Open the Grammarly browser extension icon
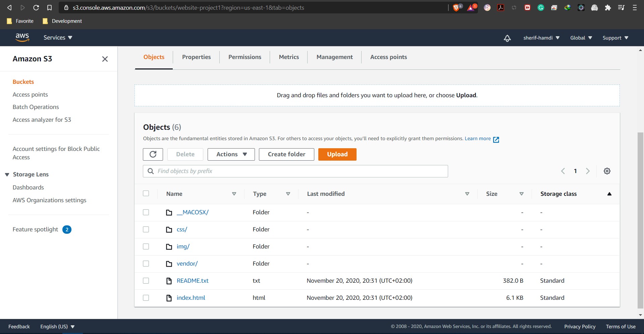 (x=541, y=7)
